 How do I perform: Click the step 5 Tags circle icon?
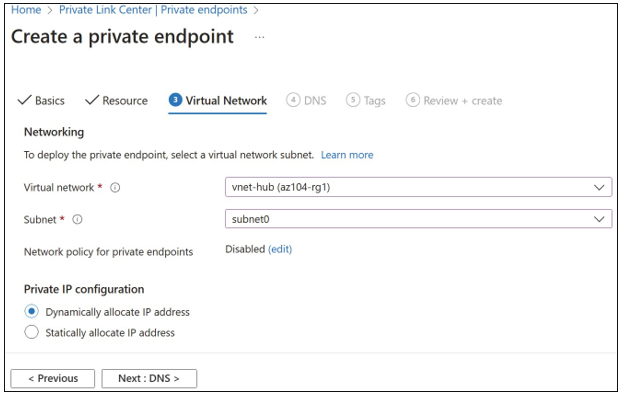(353, 100)
